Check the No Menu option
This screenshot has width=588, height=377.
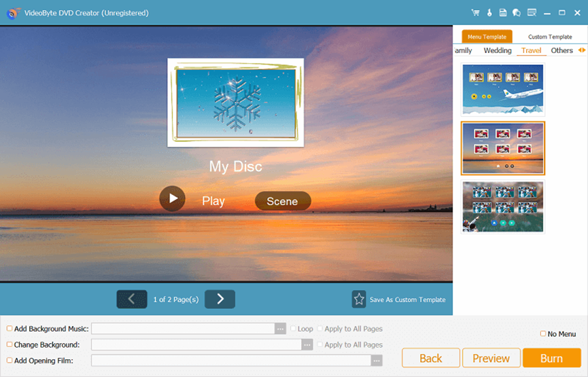542,334
